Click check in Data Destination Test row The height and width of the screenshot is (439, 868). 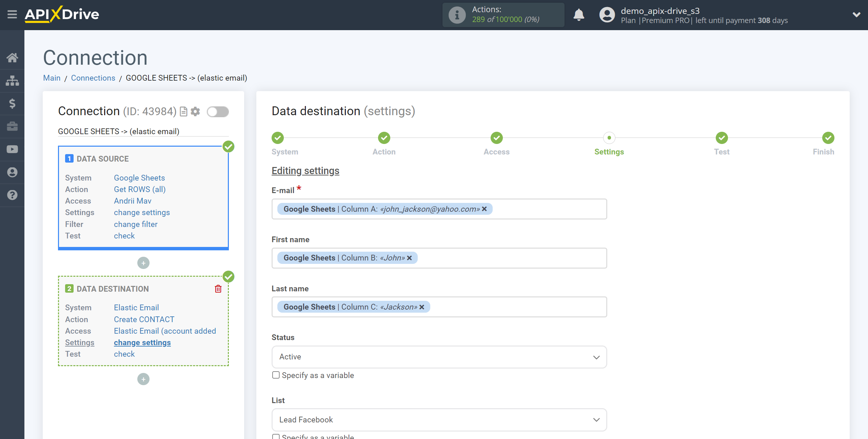click(x=124, y=354)
